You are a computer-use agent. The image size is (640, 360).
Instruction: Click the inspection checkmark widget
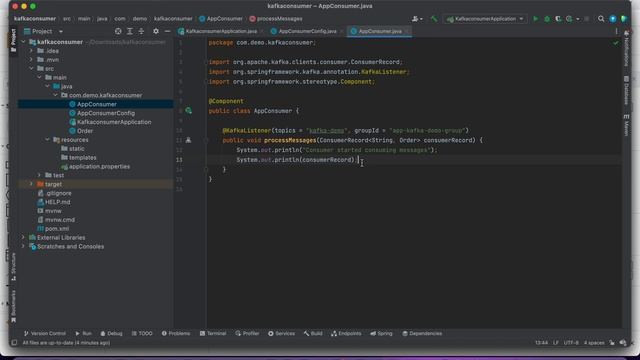[616, 42]
